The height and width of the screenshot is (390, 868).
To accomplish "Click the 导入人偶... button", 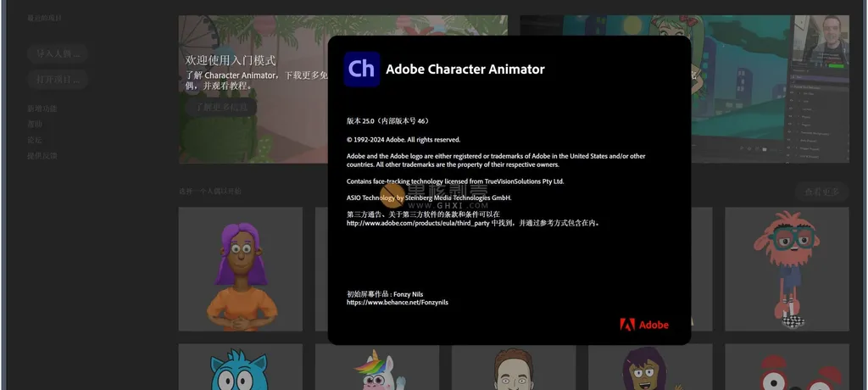I will point(58,53).
